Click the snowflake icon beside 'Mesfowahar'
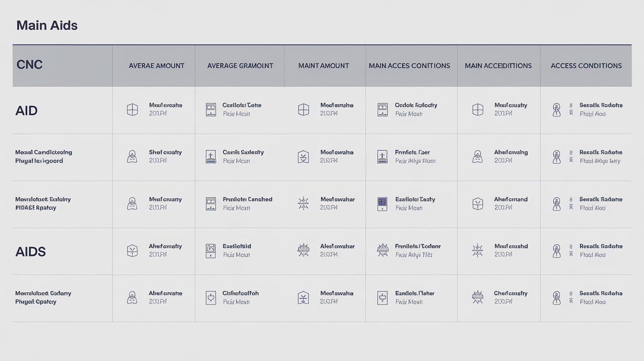This screenshot has height=361, width=644. pyautogui.click(x=303, y=204)
